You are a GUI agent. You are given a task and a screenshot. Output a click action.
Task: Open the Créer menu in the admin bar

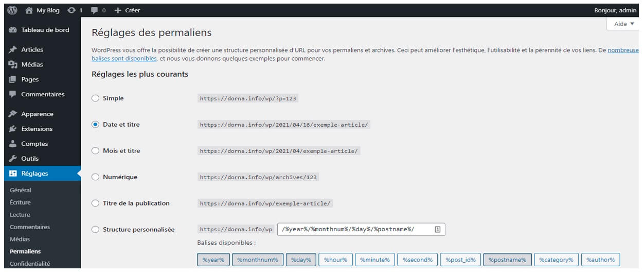point(132,10)
